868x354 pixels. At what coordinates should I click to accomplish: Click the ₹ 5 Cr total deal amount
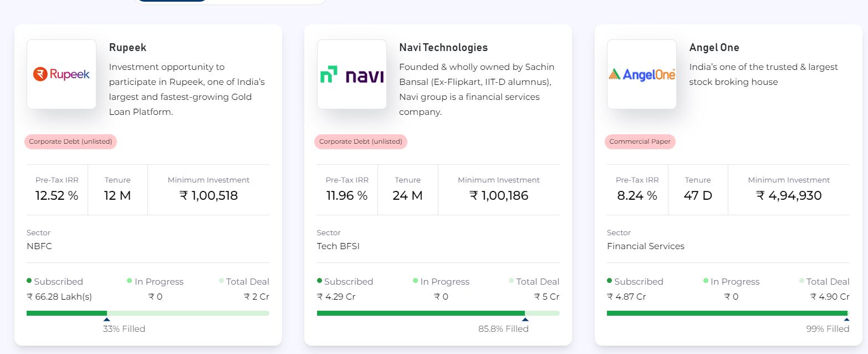(x=547, y=297)
